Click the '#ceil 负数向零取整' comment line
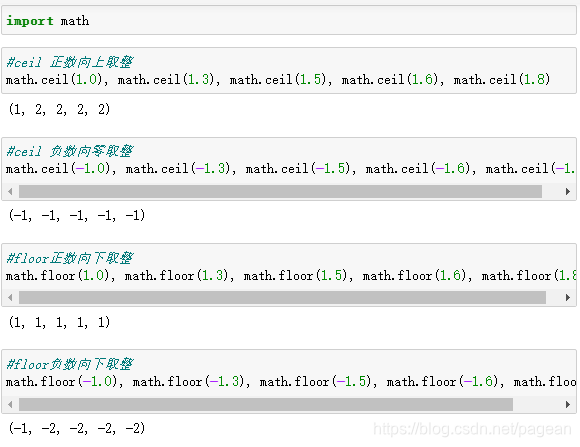The image size is (580, 447). [x=70, y=151]
